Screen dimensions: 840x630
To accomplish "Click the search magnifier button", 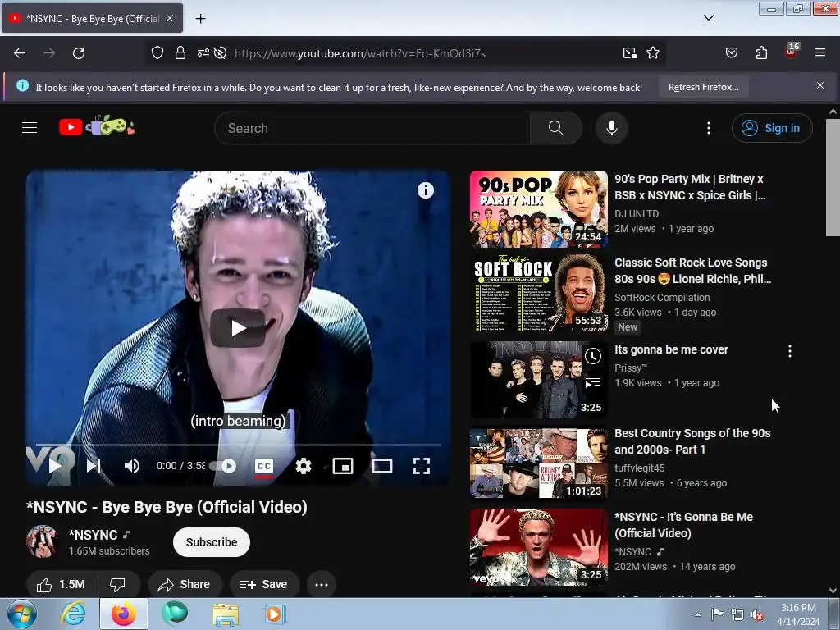I will coord(556,128).
